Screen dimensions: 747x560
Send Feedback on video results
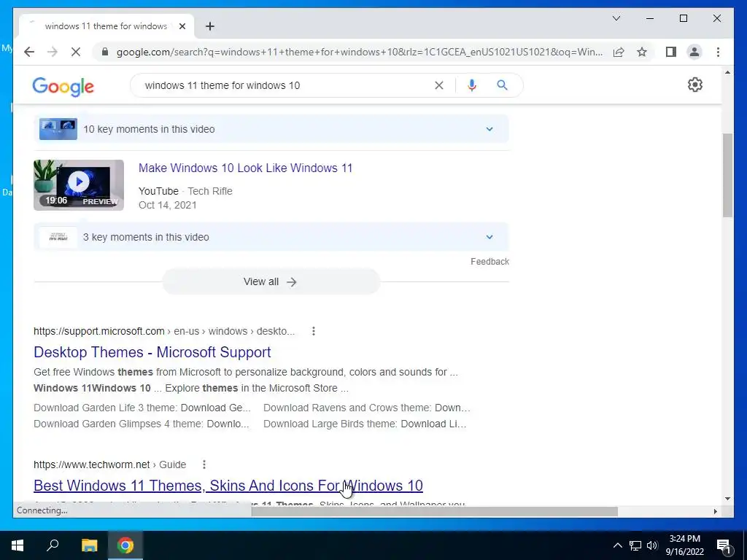489,262
